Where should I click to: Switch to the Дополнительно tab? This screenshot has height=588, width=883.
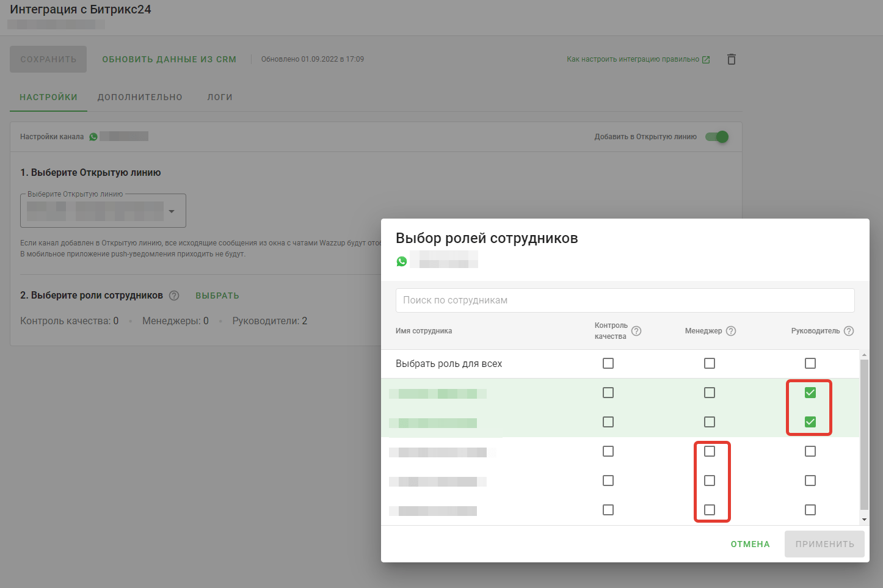[x=140, y=97]
